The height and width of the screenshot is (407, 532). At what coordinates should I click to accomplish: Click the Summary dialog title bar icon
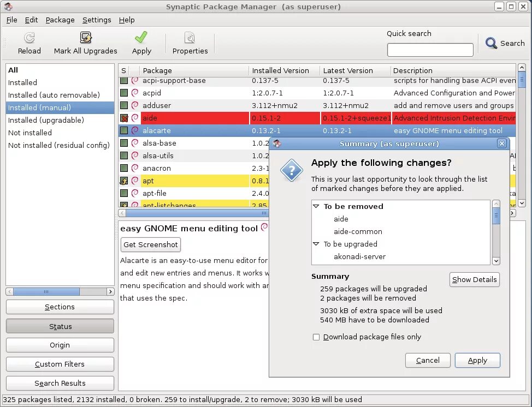pos(277,143)
